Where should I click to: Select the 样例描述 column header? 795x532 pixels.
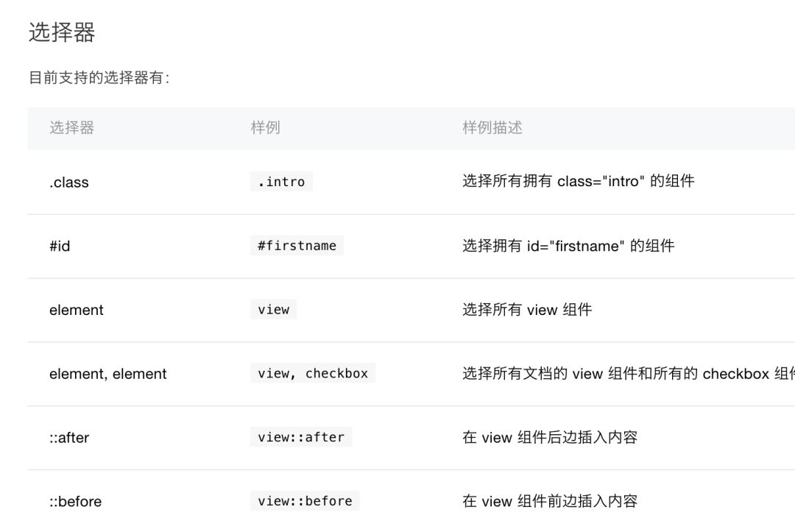point(492,128)
